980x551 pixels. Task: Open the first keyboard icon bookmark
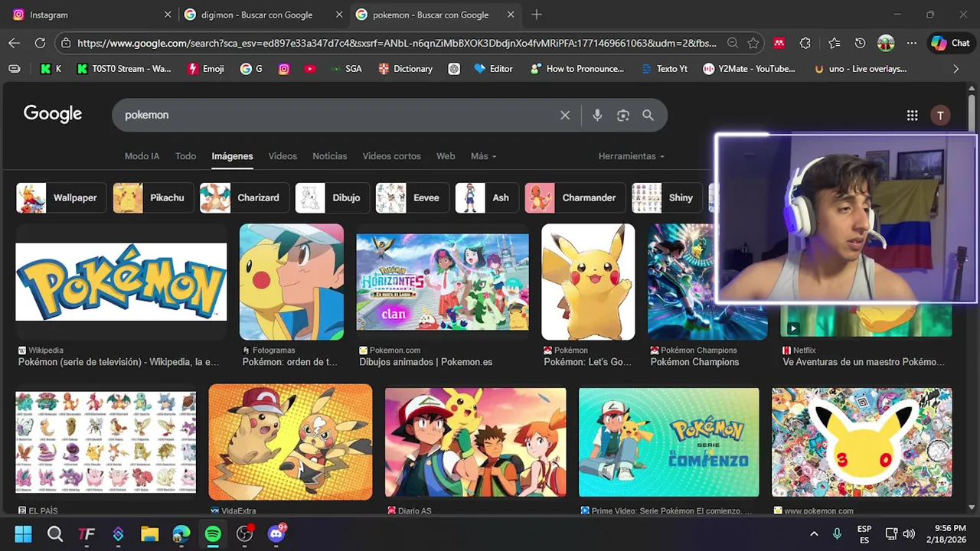[x=14, y=69]
